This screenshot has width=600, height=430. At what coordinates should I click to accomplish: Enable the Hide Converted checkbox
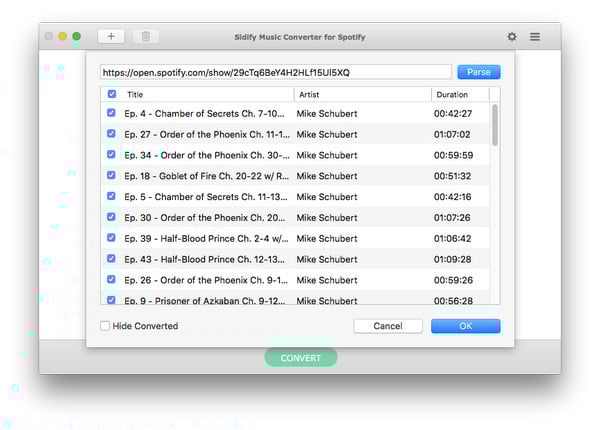pyautogui.click(x=105, y=326)
